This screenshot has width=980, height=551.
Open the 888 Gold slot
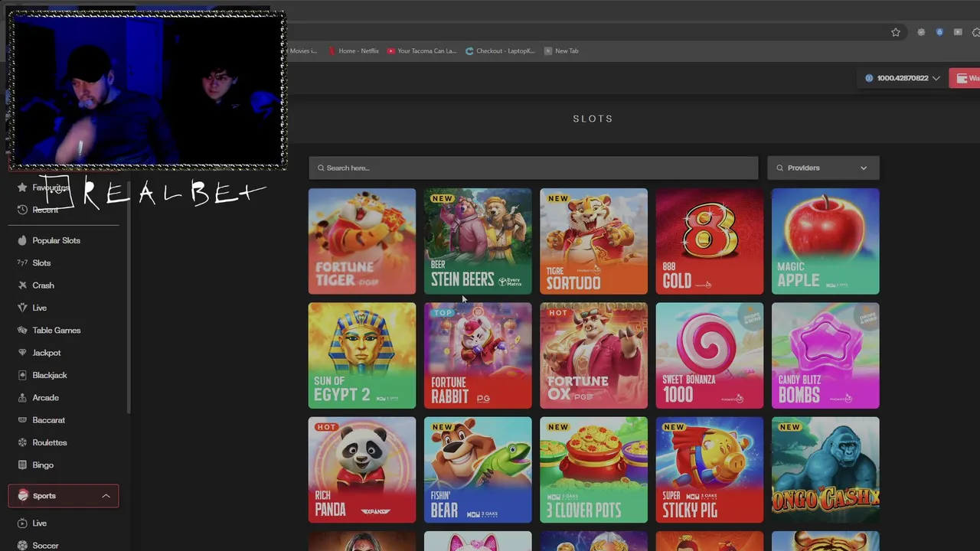pos(710,241)
